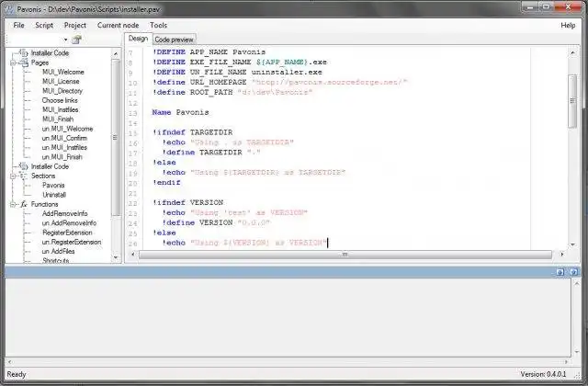Click the Ready status bar text

pos(17,374)
